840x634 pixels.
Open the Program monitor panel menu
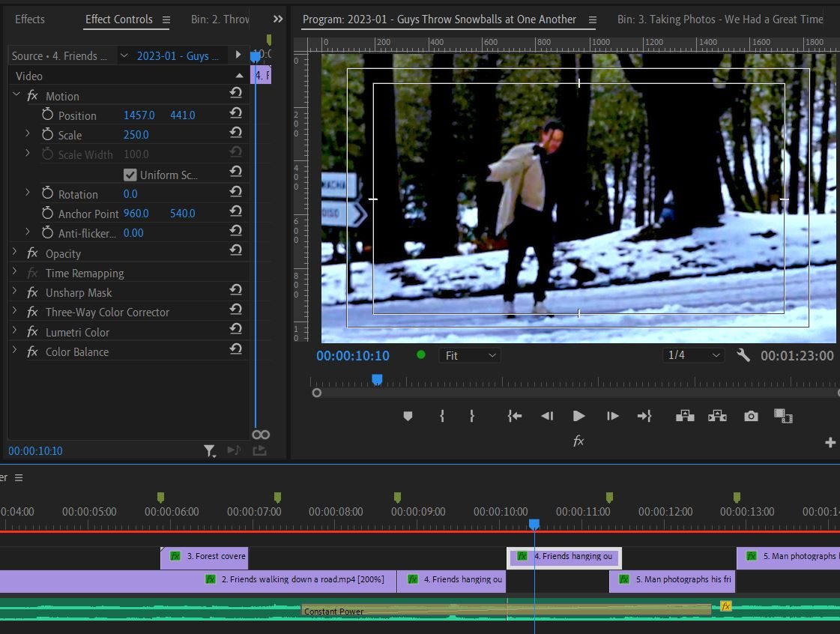point(593,19)
